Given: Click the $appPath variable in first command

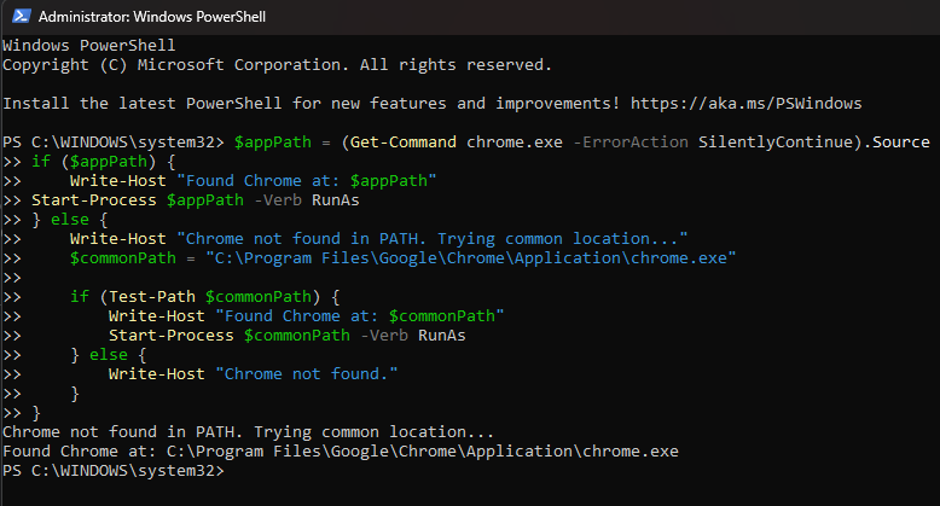Looking at the screenshot, I should 273,142.
